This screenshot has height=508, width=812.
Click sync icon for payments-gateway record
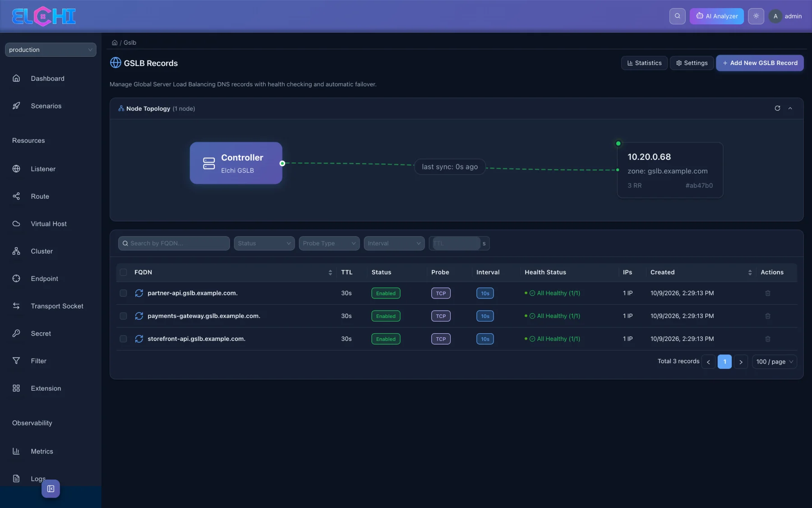click(139, 316)
